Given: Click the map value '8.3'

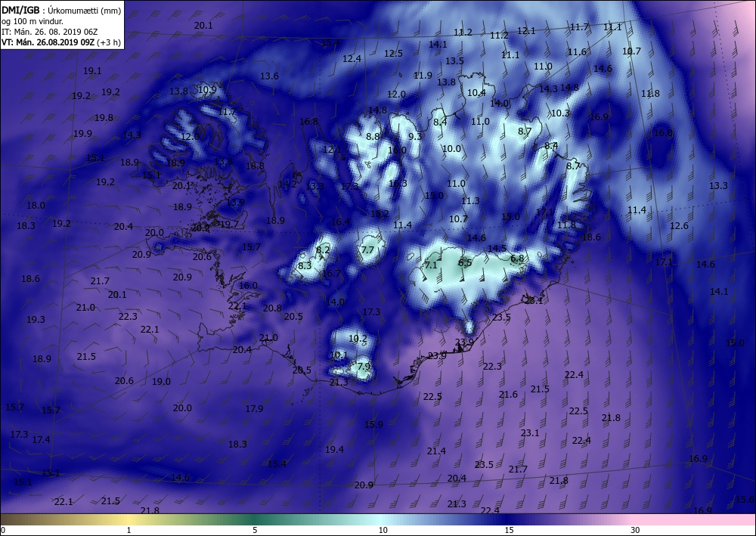Looking at the screenshot, I should tap(305, 265).
